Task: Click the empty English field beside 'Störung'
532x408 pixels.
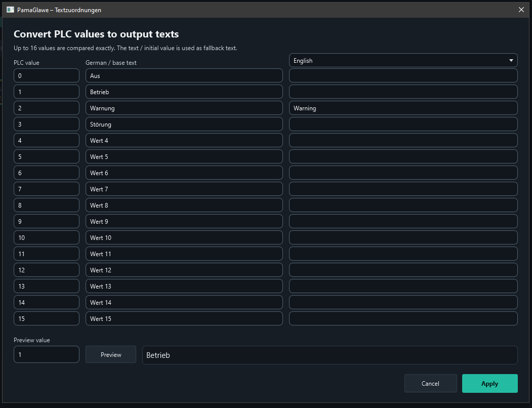Action: [403, 124]
